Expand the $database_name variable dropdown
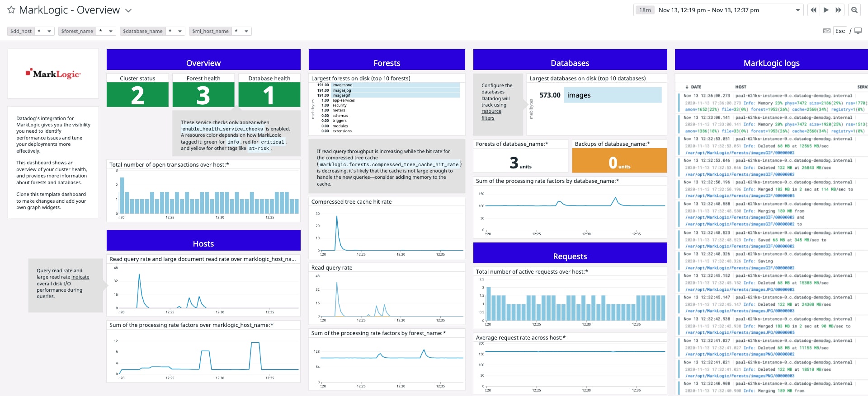Screen dimensions: 868x396 pos(180,31)
